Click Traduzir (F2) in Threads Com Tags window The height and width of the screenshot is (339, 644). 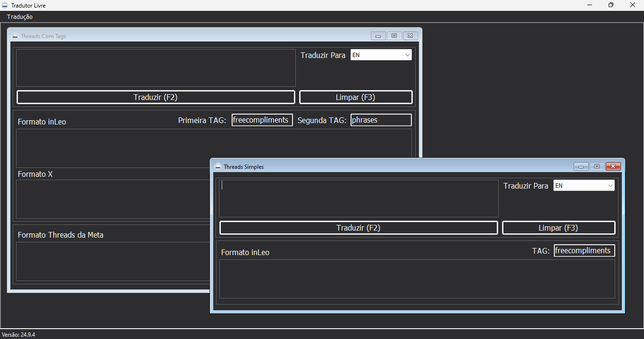156,97
